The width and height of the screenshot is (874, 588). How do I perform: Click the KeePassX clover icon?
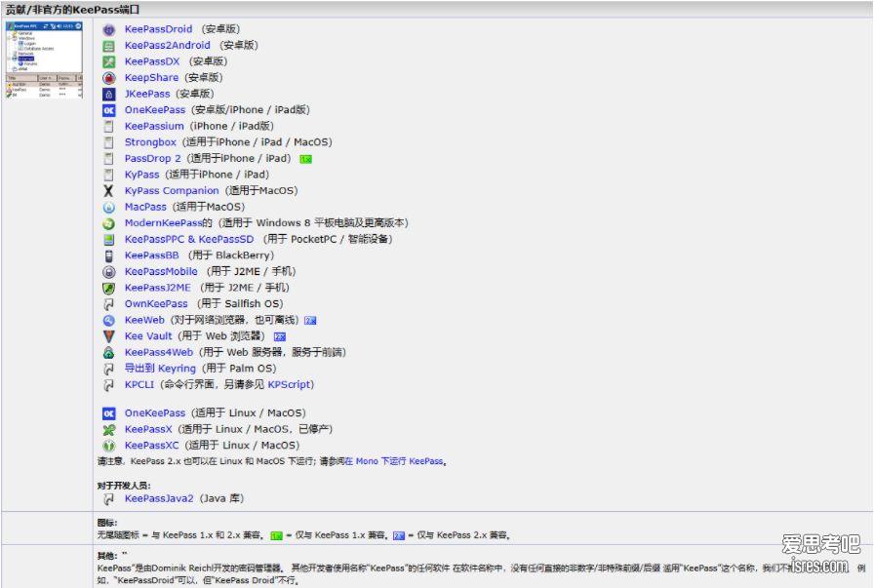pos(108,430)
